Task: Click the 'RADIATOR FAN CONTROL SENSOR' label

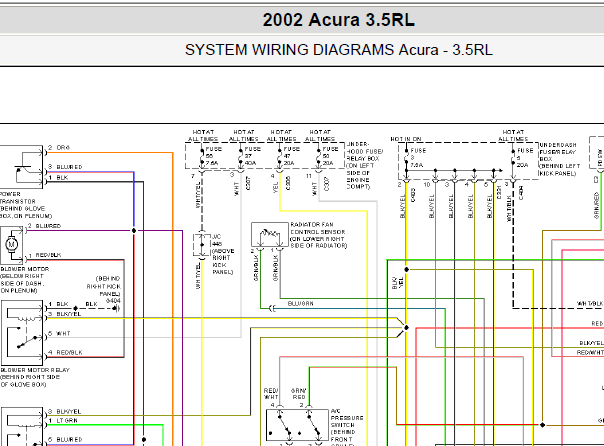Action: [318, 228]
